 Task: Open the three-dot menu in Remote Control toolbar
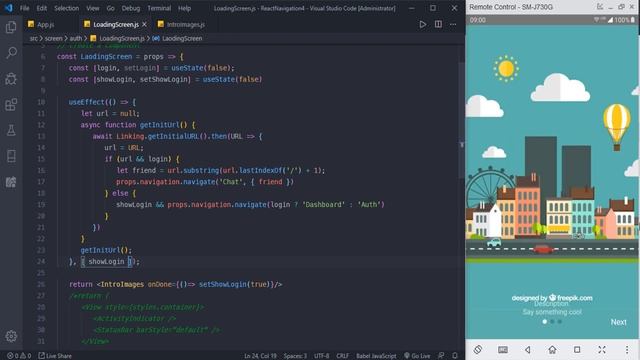(x=627, y=349)
